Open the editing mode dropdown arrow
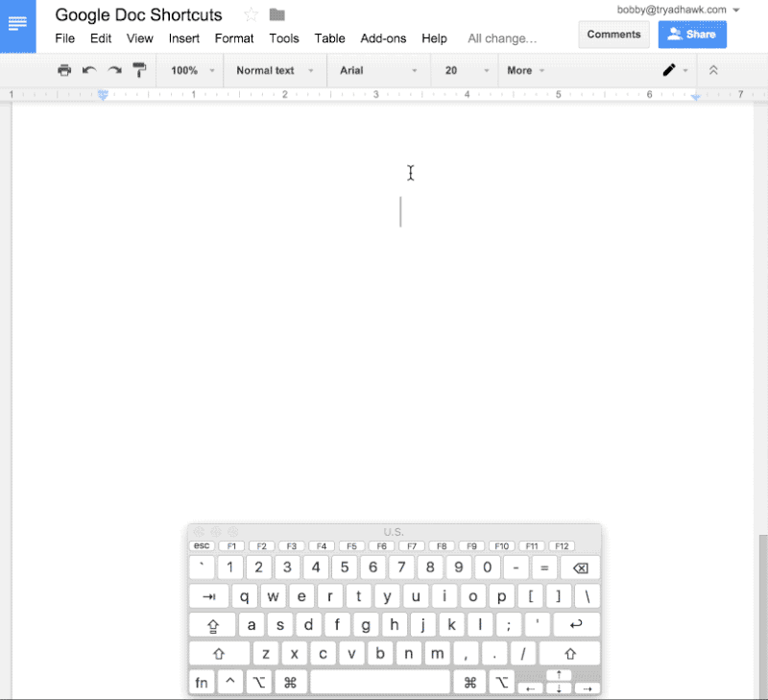The height and width of the screenshot is (700, 768). pyautogui.click(x=685, y=71)
